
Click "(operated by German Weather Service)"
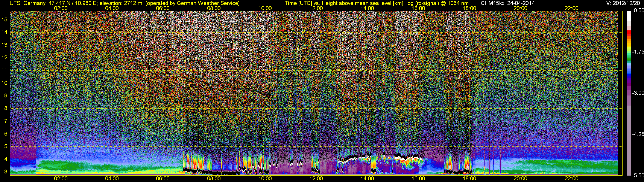193,3
